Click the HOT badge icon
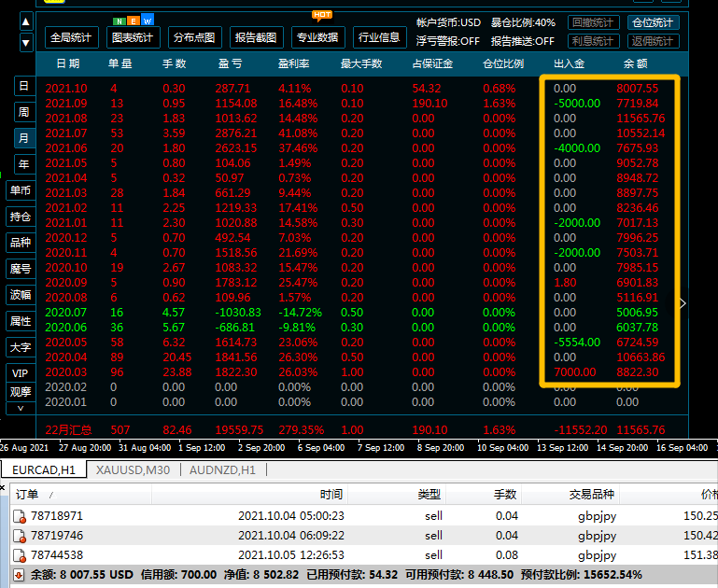 point(322,16)
